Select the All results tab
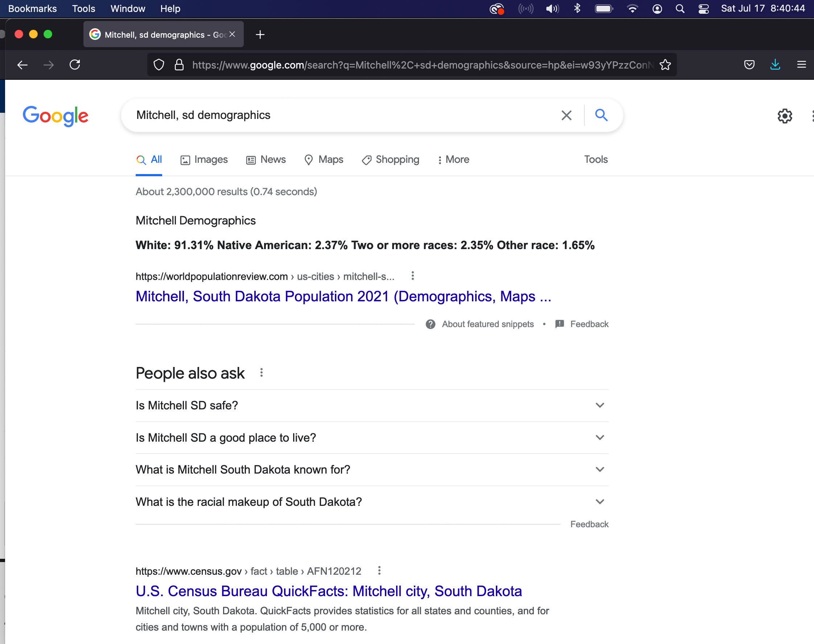814x644 pixels. (x=149, y=160)
